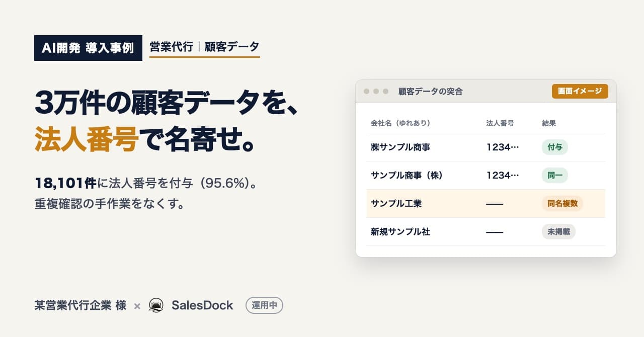
Task: Click the 会社名（ゆれあり） column header
Action: pos(400,123)
